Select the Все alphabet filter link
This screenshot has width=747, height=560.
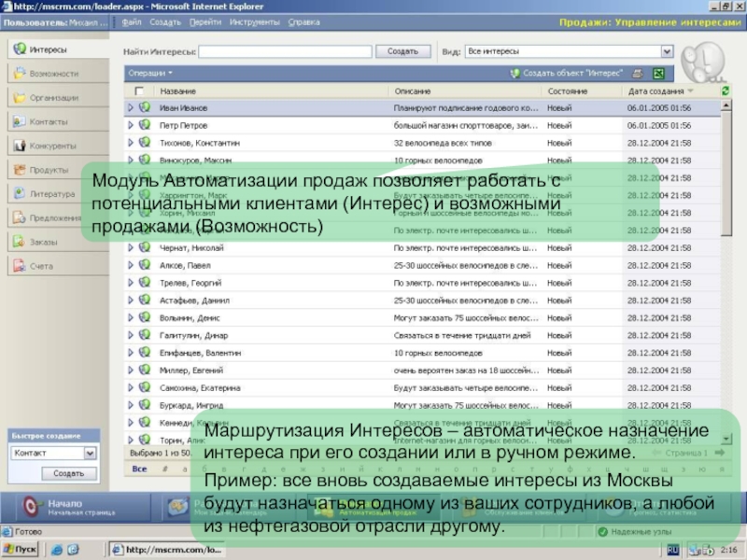click(139, 469)
